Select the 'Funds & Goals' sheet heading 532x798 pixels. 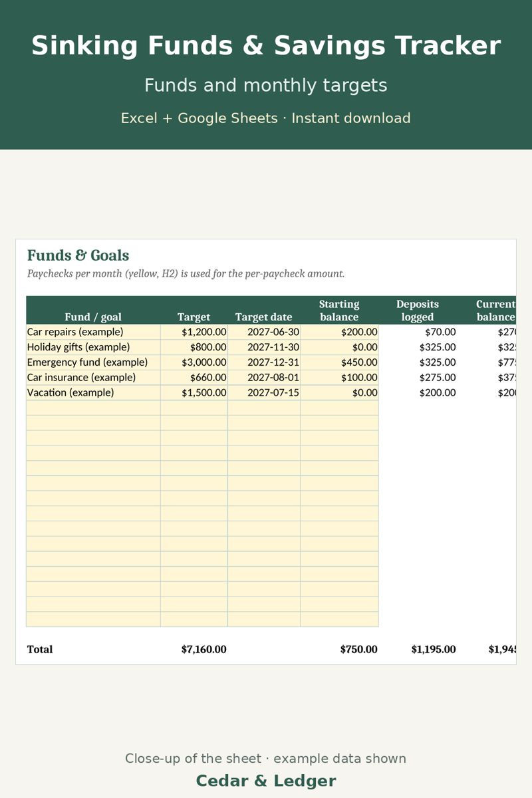pos(78,255)
